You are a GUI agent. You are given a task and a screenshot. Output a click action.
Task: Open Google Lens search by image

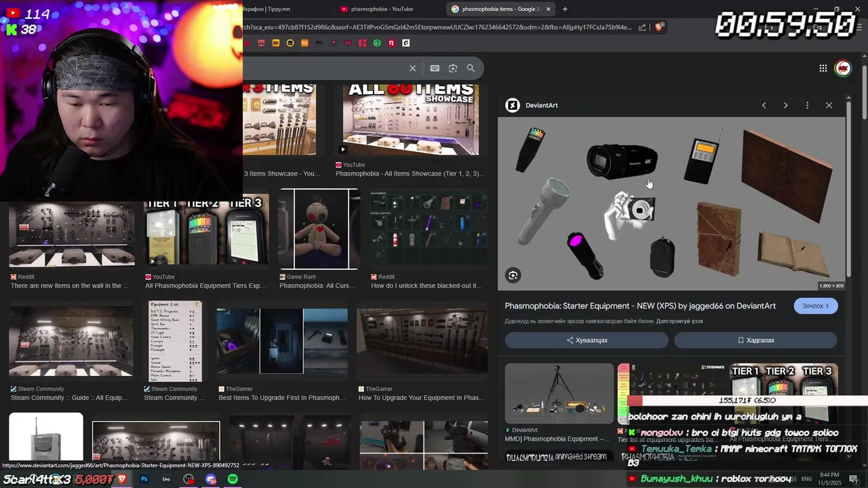[453, 68]
